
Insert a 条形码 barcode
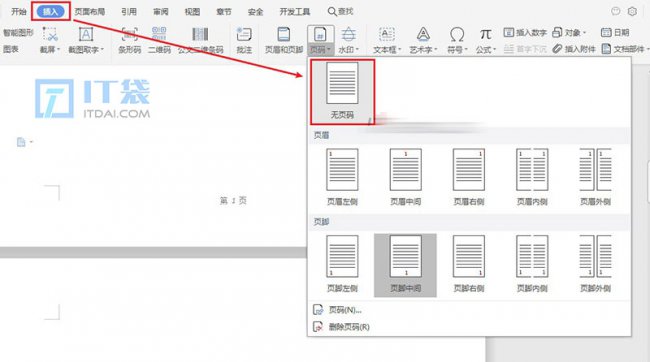click(x=129, y=40)
